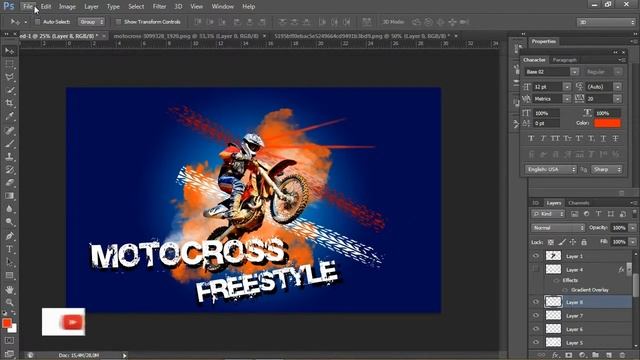Open the font size dropdown arrow
This screenshot has width=640, height=360.
pos(567,87)
